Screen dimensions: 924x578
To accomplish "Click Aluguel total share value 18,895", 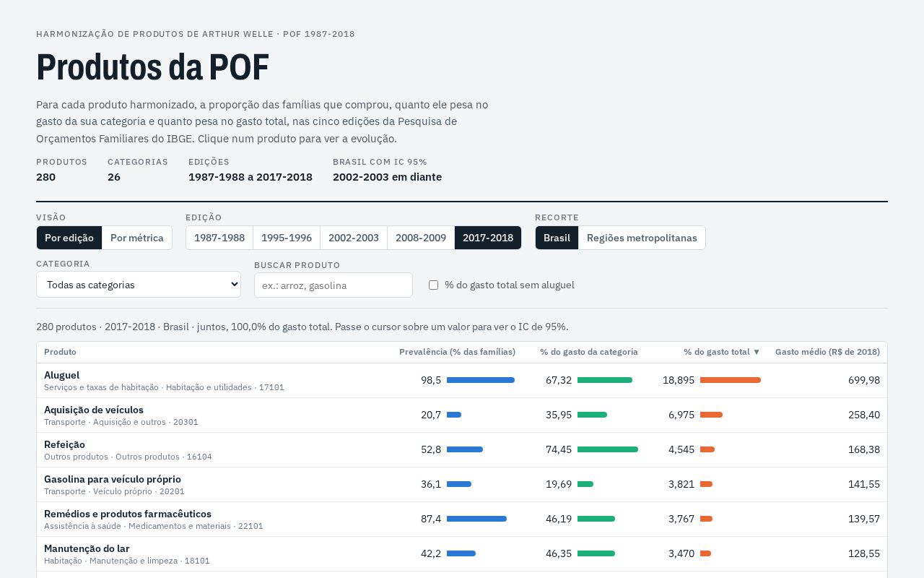I will coord(679,380).
